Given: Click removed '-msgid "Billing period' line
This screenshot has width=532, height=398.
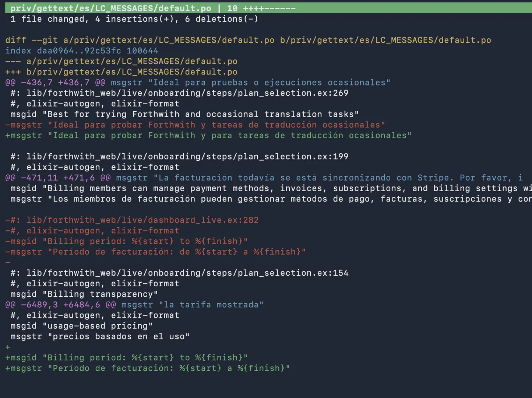Looking at the screenshot, I should [126, 241].
